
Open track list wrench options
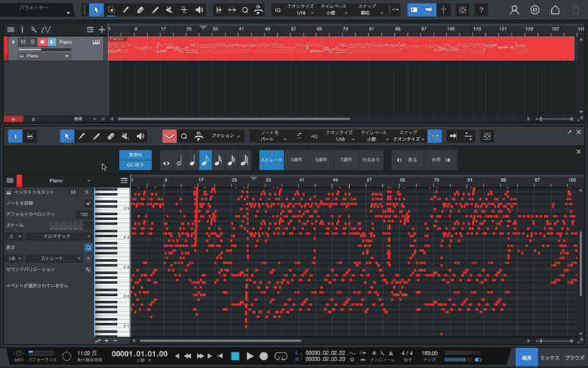[x=34, y=29]
